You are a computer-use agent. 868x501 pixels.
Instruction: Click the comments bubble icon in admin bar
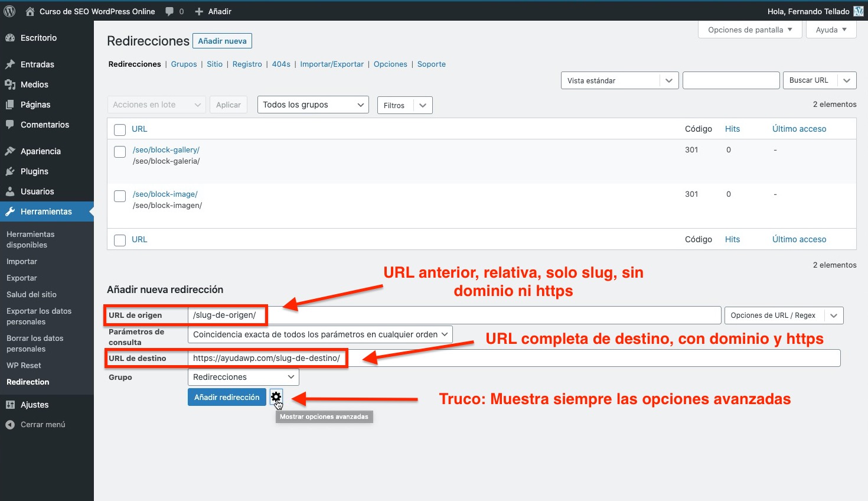(170, 11)
